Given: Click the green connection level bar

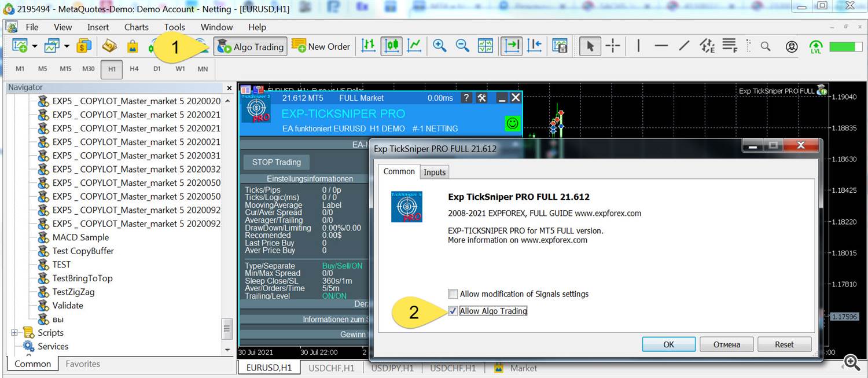Looking at the screenshot, I should (846, 46).
